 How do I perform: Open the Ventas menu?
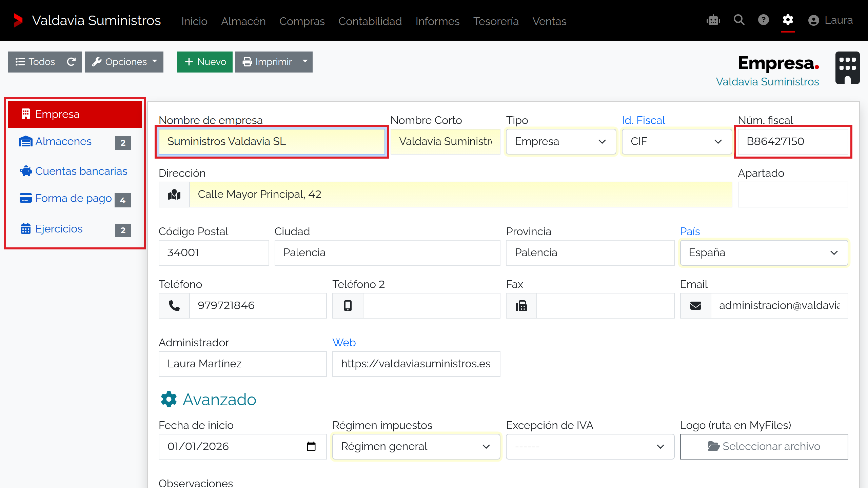(549, 21)
